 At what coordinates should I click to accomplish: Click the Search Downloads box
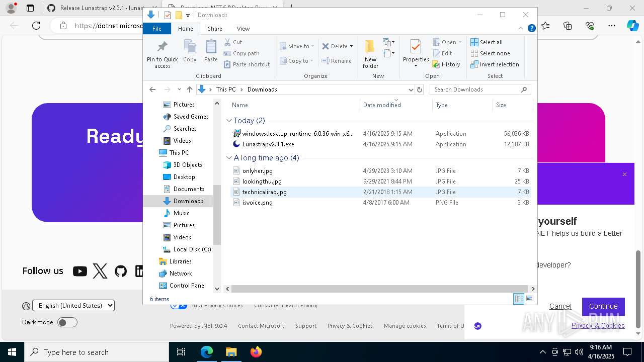click(x=480, y=89)
